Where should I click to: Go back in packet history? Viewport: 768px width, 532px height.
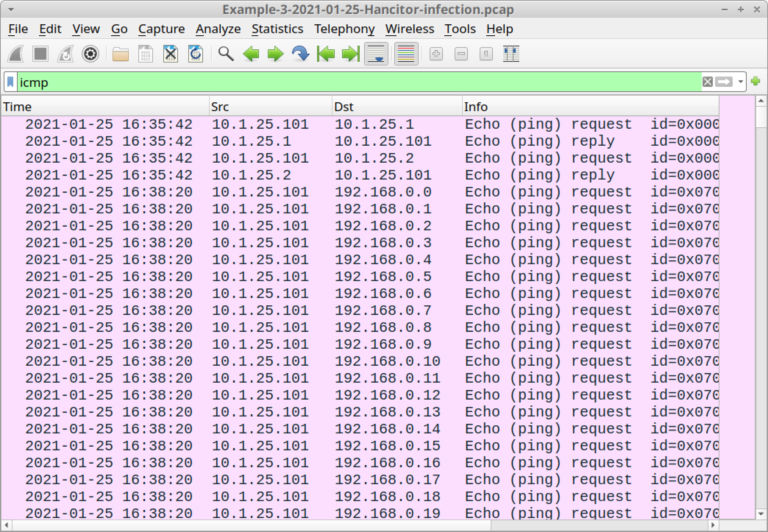tap(251, 54)
